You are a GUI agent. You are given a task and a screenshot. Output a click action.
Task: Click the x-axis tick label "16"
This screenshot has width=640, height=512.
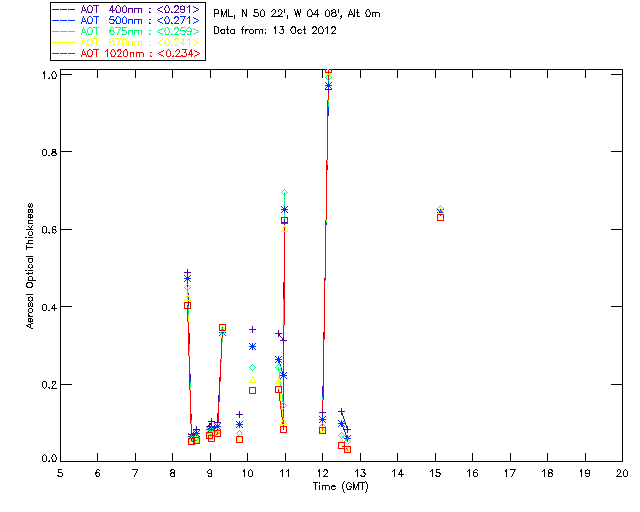coord(472,473)
